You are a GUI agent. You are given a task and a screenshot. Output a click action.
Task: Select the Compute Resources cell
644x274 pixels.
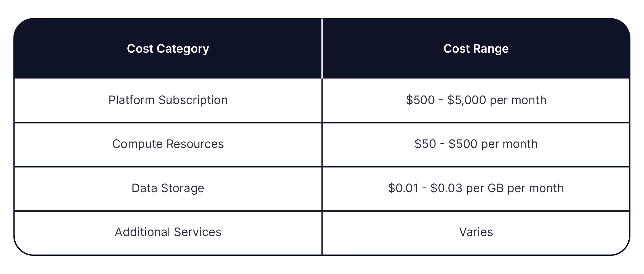coord(168,144)
